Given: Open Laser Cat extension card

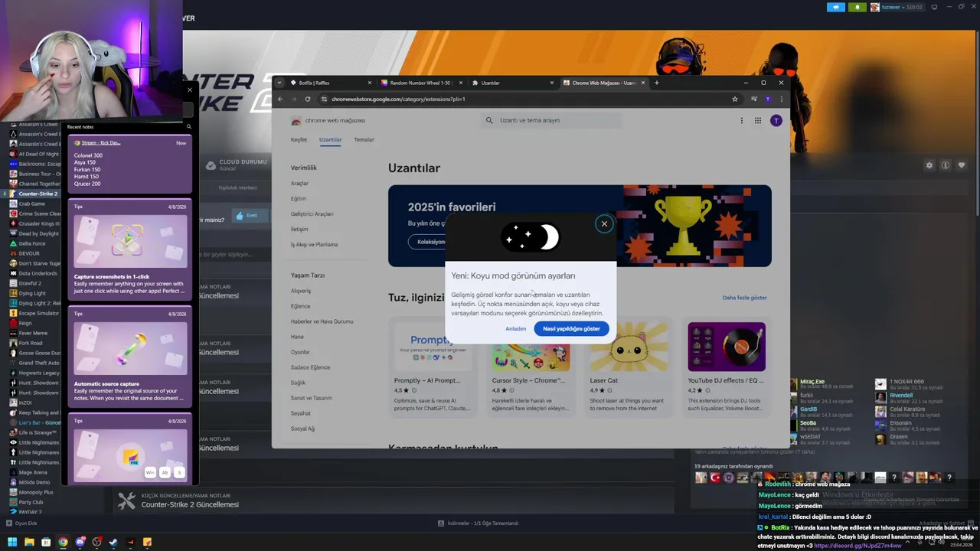Looking at the screenshot, I should pyautogui.click(x=628, y=369).
